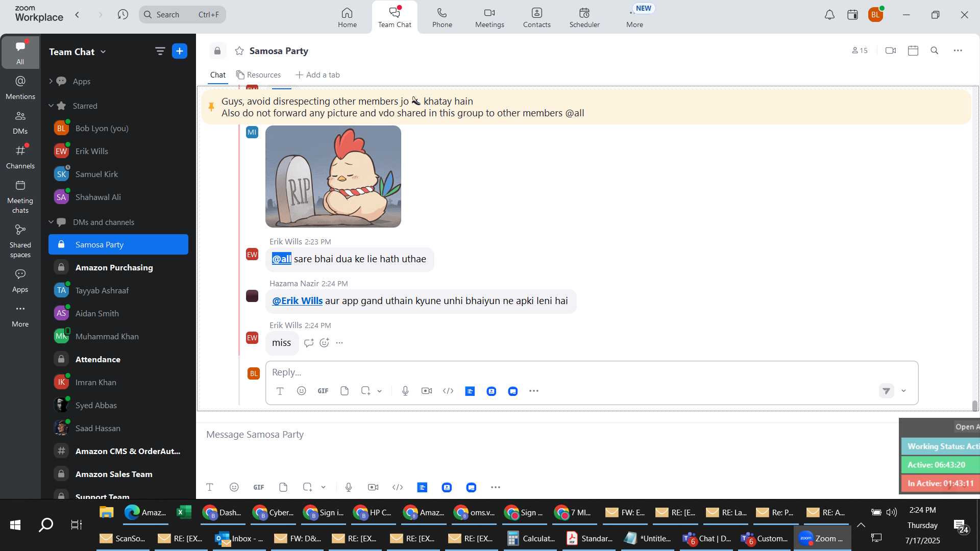Switch to the Home tab
The width and height of the screenshot is (980, 551).
[347, 17]
